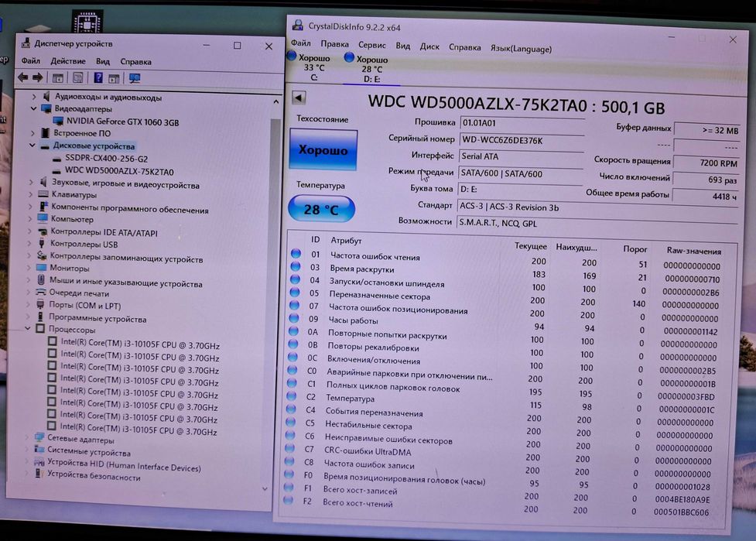Click the Общее время работы value 4418 ч

(705, 197)
